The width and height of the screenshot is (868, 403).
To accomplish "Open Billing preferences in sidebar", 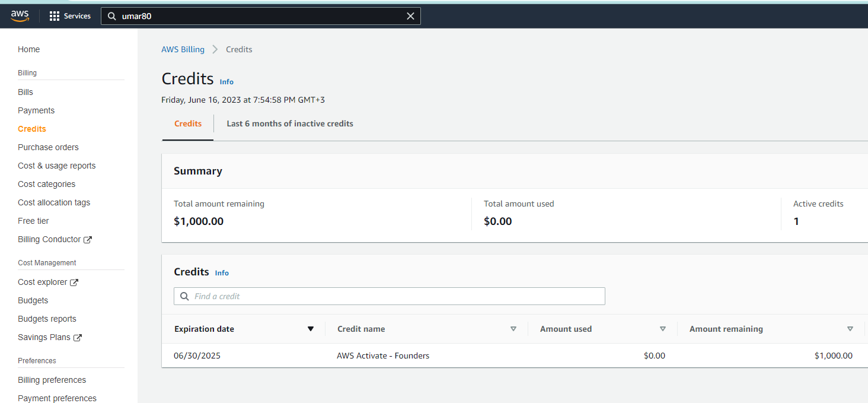I will point(52,380).
